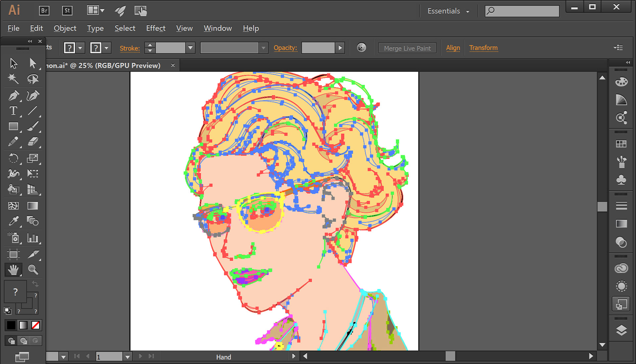636x364 pixels.
Task: Open the Color panel palette icon
Action: [621, 82]
